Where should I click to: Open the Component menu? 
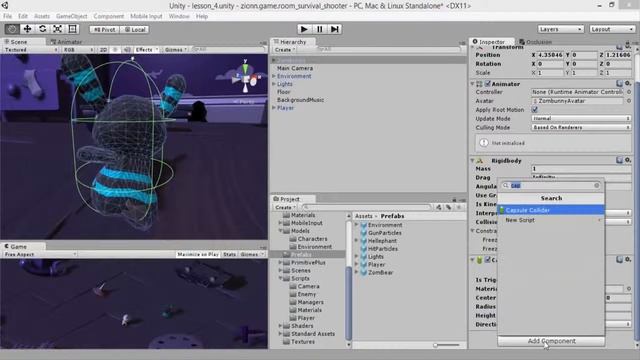point(109,16)
